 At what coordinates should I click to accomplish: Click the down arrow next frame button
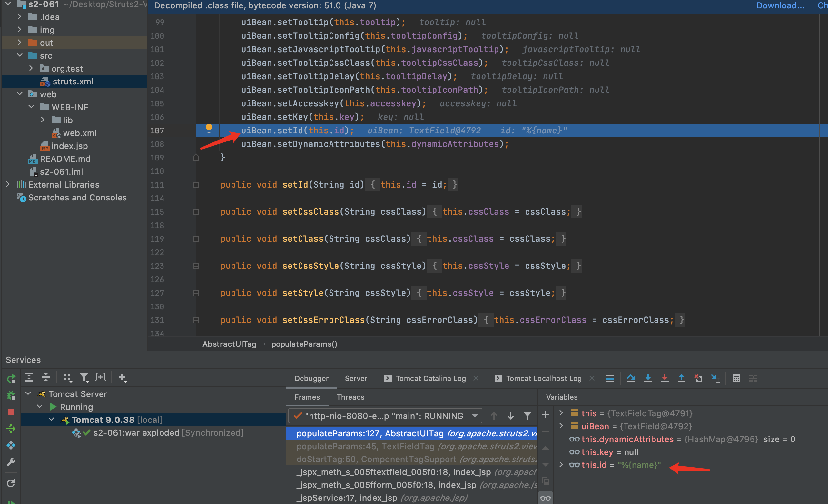tap(510, 416)
